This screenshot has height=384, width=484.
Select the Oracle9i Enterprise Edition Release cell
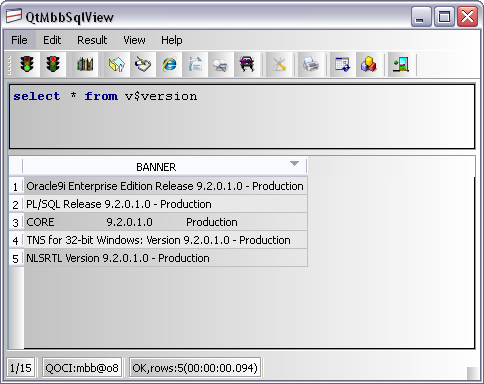pyautogui.click(x=165, y=186)
